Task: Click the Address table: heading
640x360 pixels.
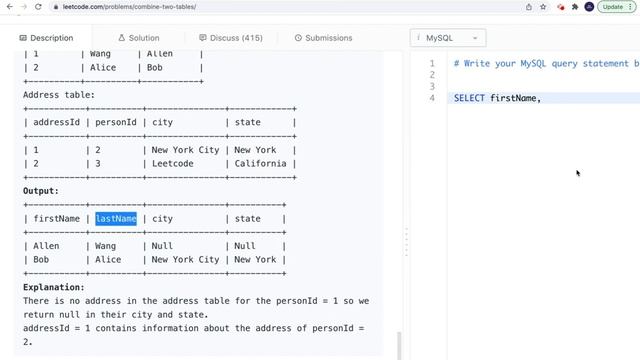Action: (59, 95)
